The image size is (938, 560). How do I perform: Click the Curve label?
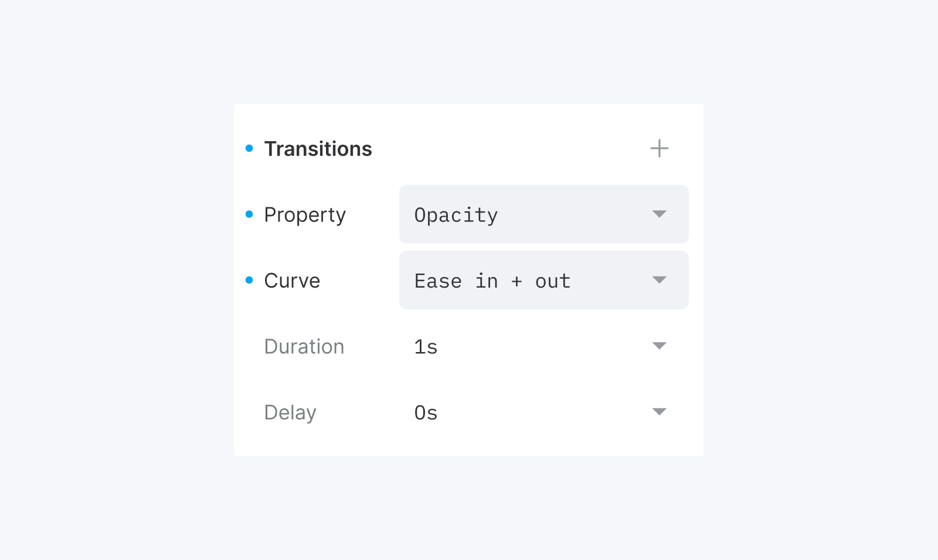(292, 281)
